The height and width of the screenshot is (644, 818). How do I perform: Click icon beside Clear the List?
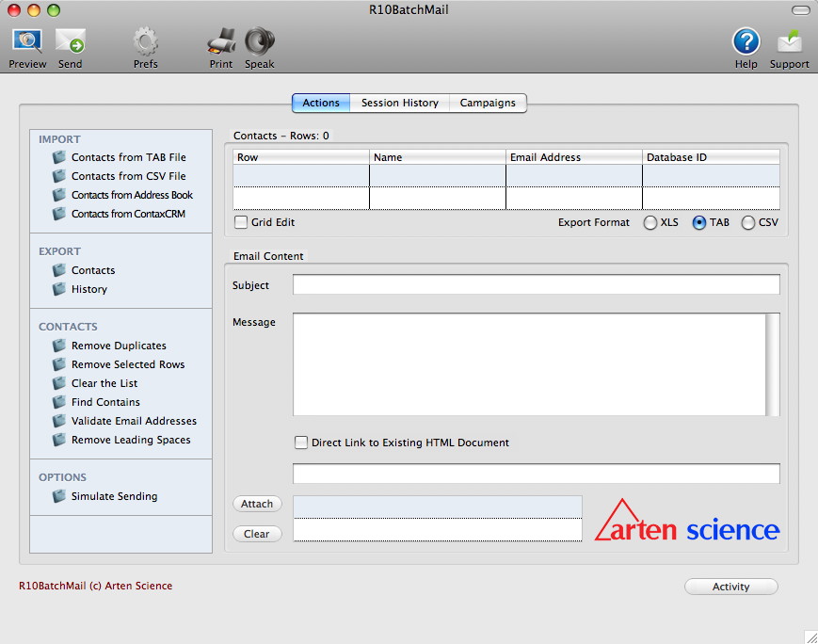(59, 383)
